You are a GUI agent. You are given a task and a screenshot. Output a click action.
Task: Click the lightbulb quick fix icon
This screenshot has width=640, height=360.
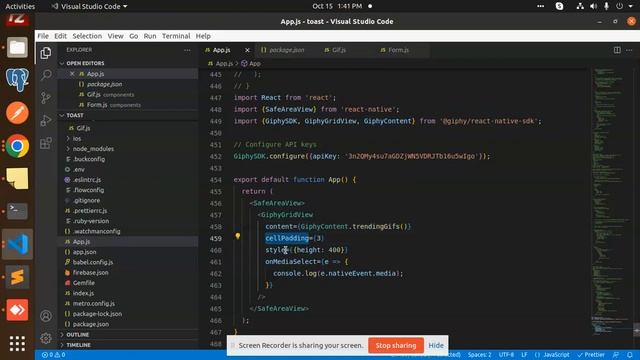click(x=238, y=236)
